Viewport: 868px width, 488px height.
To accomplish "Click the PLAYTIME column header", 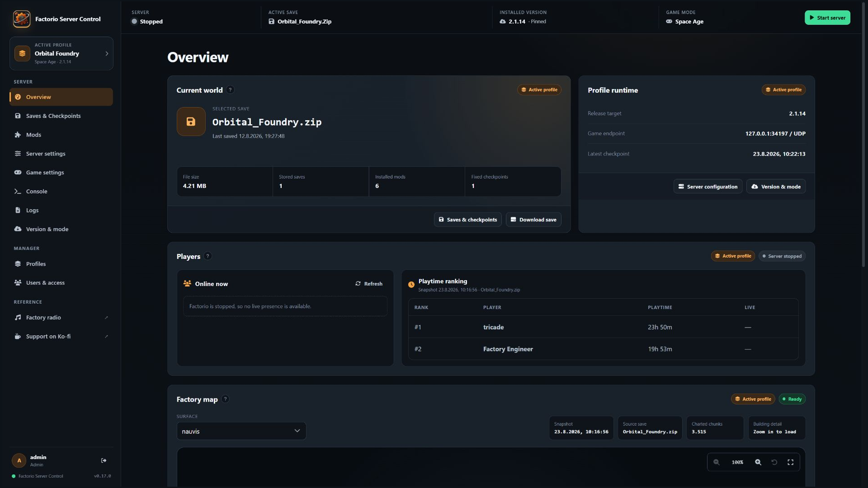I will [660, 308].
